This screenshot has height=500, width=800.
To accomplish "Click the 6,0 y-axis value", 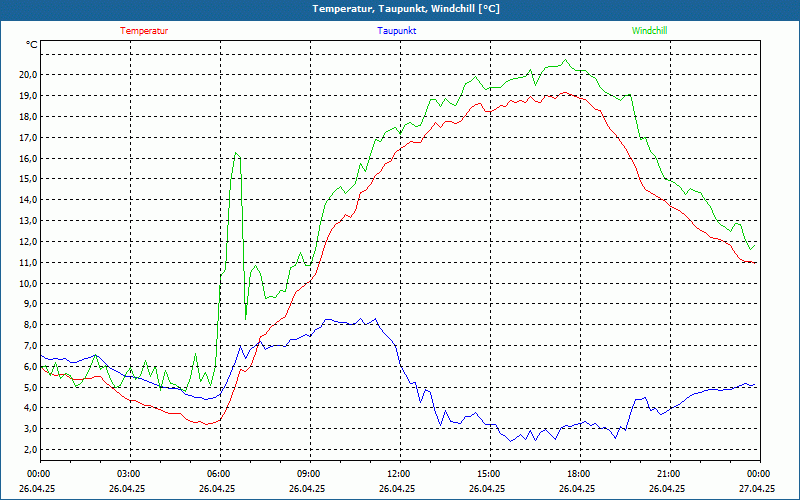I will 30,367.
